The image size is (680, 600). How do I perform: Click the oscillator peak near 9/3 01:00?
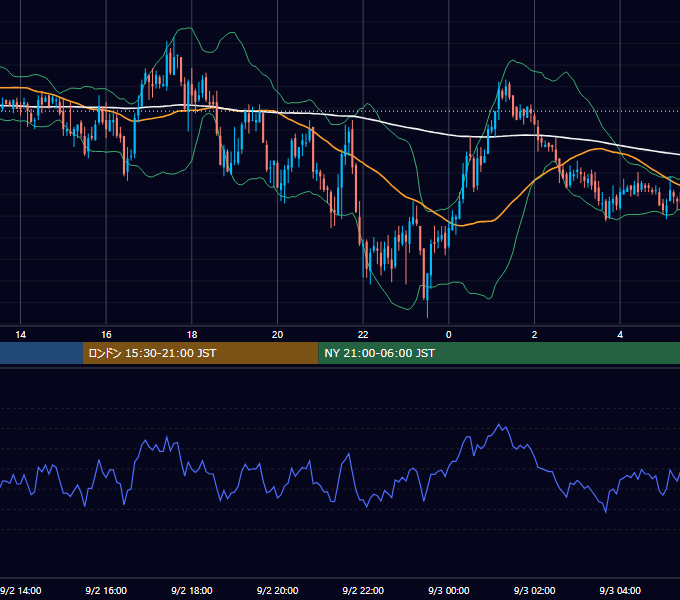(499, 424)
